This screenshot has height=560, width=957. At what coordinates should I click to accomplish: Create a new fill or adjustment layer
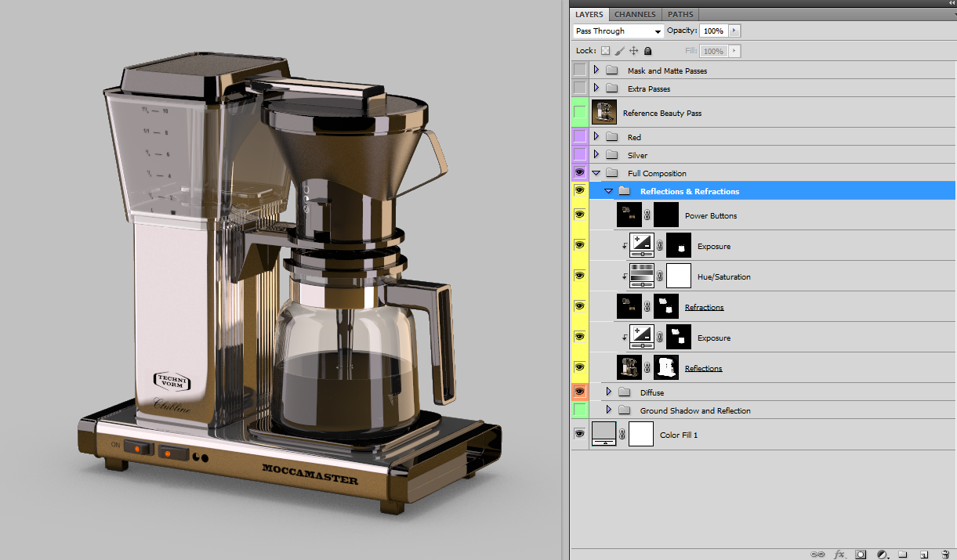click(x=882, y=554)
